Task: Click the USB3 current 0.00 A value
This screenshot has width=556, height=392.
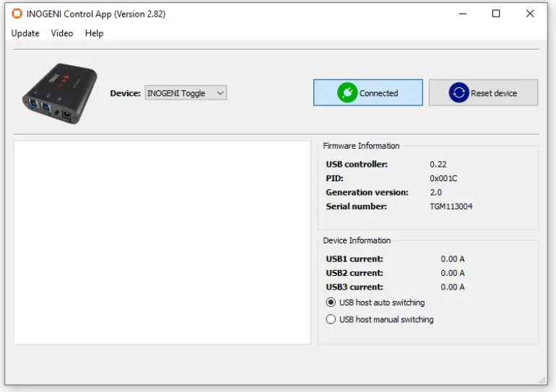Action: (453, 287)
